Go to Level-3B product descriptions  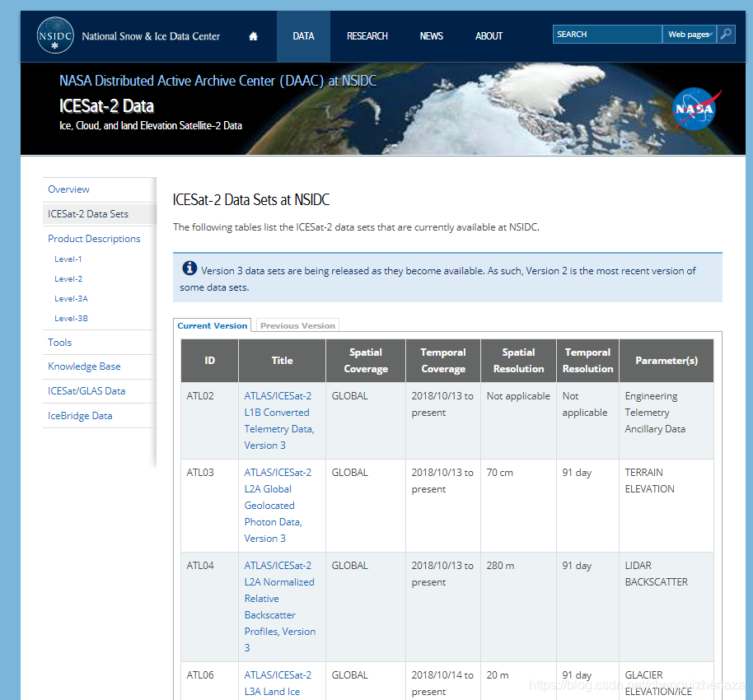pyautogui.click(x=71, y=319)
